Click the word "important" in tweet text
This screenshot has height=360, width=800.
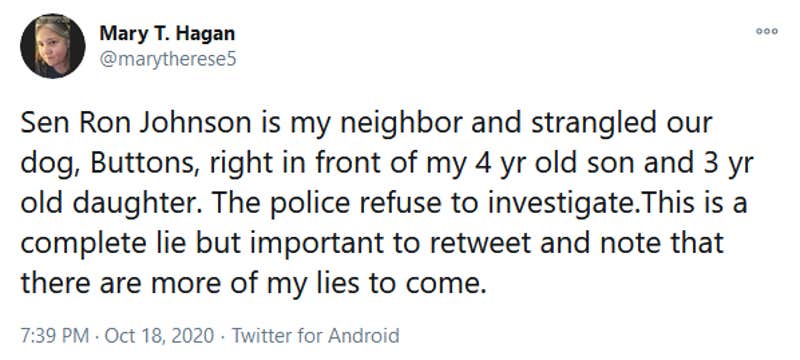[x=314, y=245]
